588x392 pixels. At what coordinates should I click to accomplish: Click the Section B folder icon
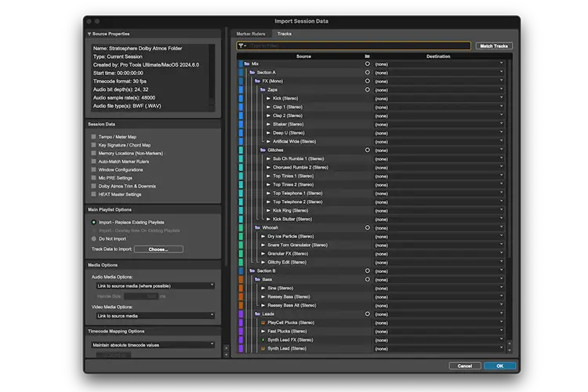tap(252, 270)
